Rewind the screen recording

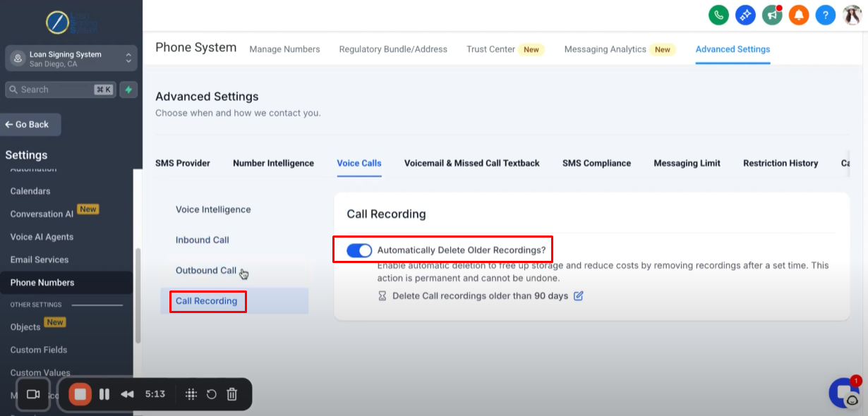[x=127, y=394]
